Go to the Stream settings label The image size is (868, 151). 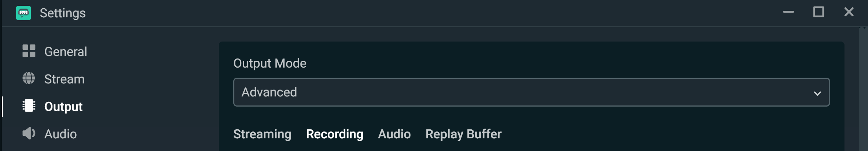pos(64,79)
